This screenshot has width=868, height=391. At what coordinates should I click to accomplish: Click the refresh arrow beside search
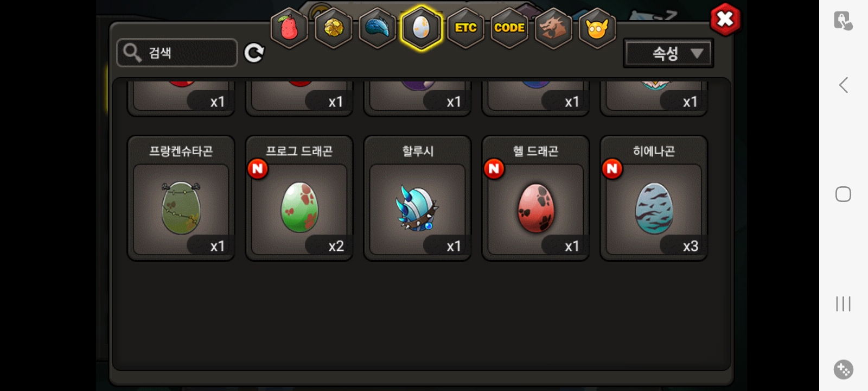254,53
